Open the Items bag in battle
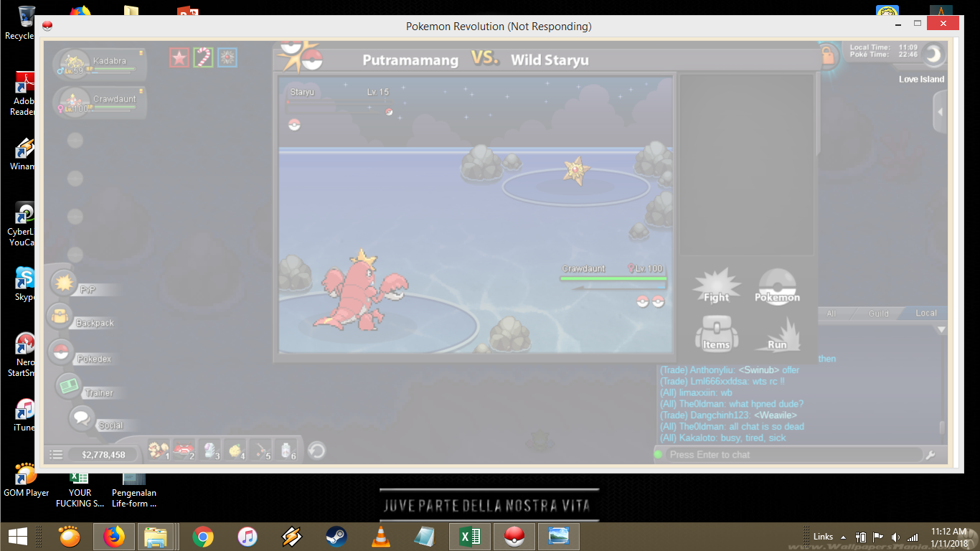The height and width of the screenshot is (551, 980). coord(716,335)
